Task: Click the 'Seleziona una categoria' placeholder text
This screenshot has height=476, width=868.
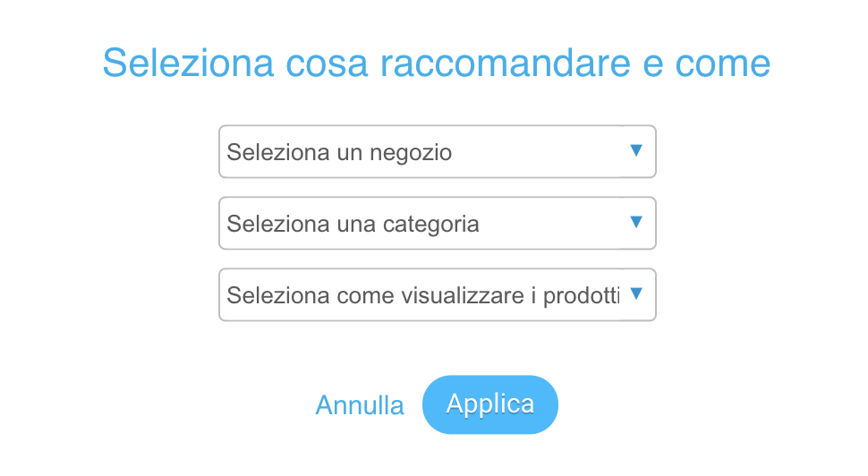Action: (x=353, y=225)
